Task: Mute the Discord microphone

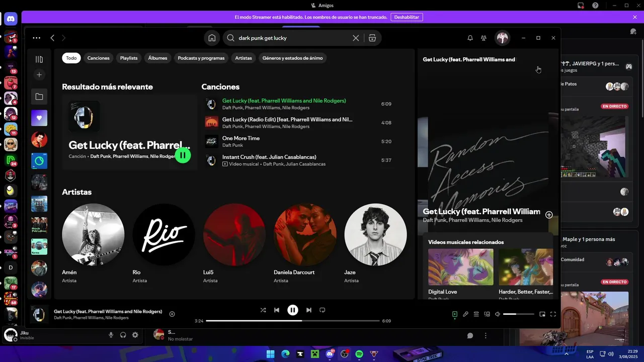Action: (111, 335)
